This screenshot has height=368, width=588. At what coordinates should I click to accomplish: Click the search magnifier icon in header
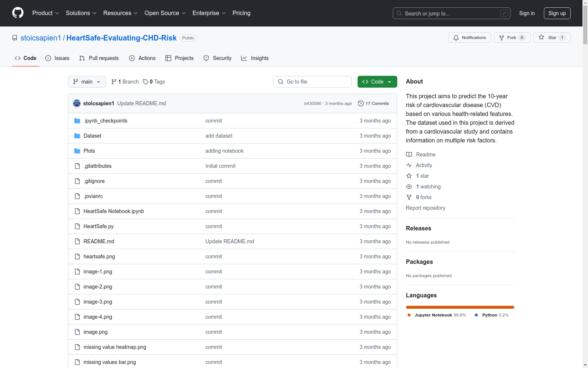coord(399,13)
